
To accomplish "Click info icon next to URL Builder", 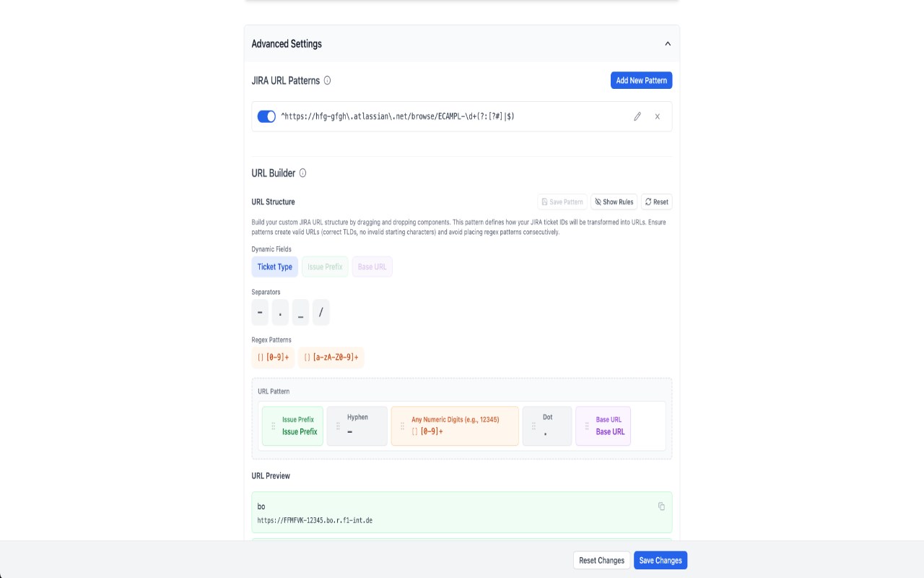I will (x=302, y=173).
